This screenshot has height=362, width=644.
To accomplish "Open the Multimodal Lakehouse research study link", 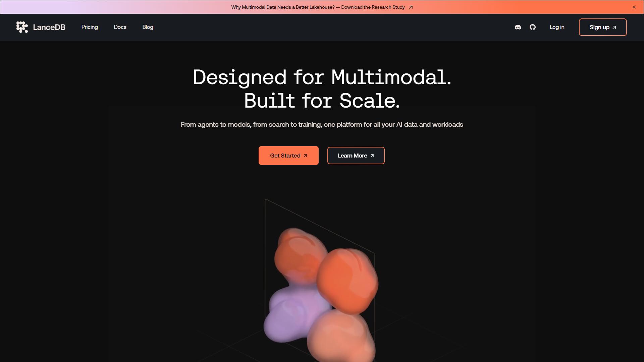I will pos(322,7).
